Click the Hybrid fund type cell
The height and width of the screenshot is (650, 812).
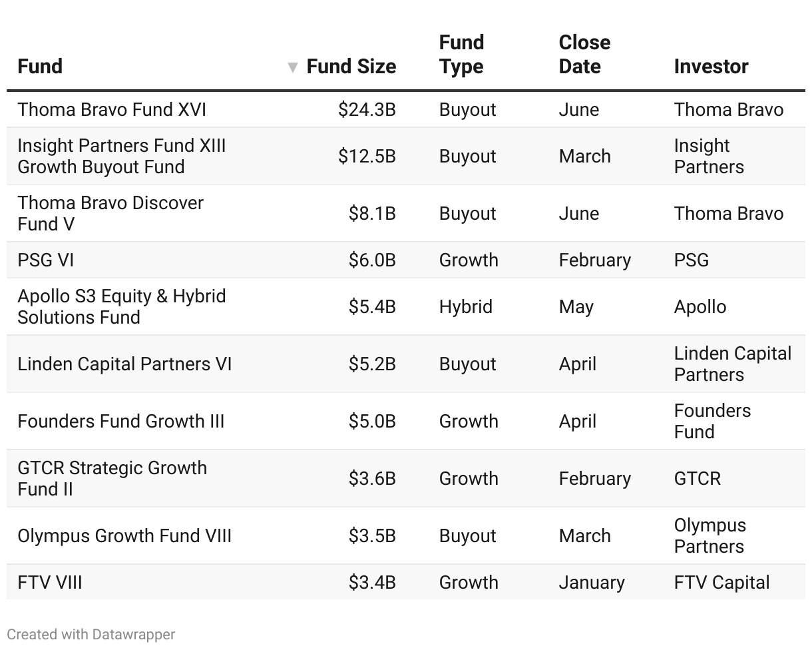tap(466, 307)
